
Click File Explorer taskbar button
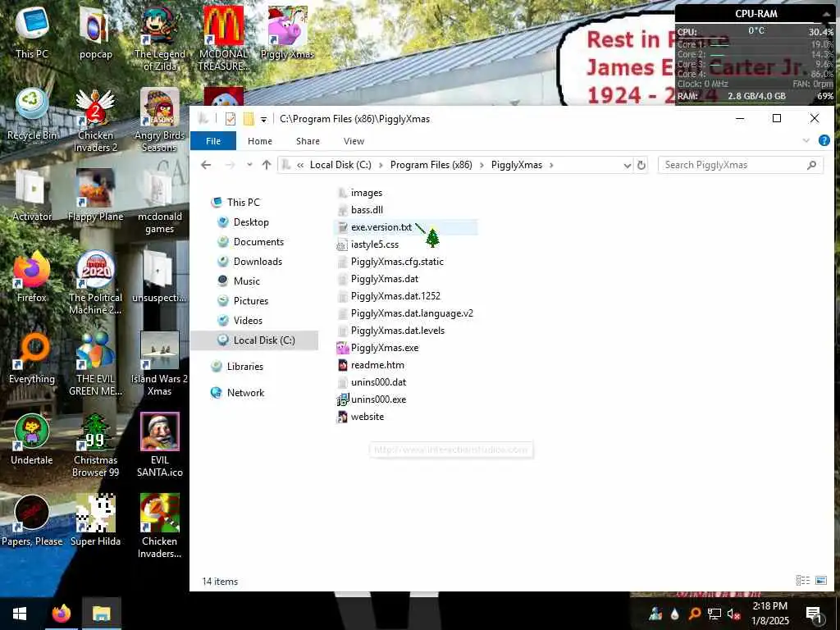point(101,614)
